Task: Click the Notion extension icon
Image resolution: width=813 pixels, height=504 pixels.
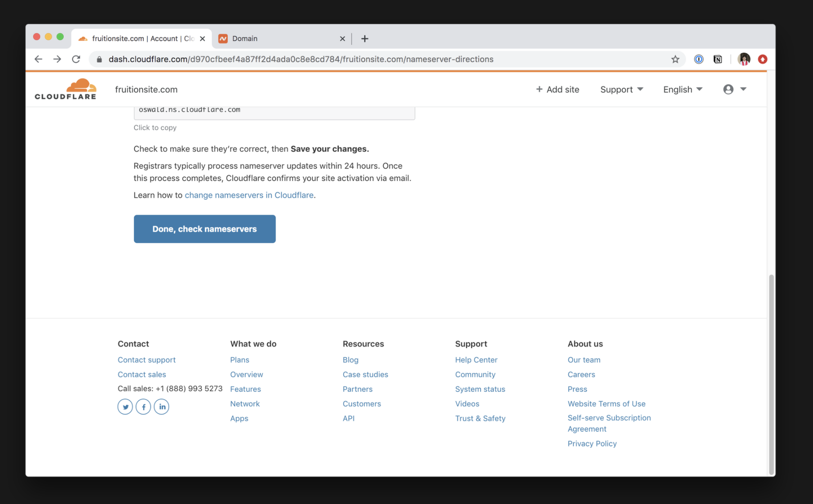Action: pos(718,59)
